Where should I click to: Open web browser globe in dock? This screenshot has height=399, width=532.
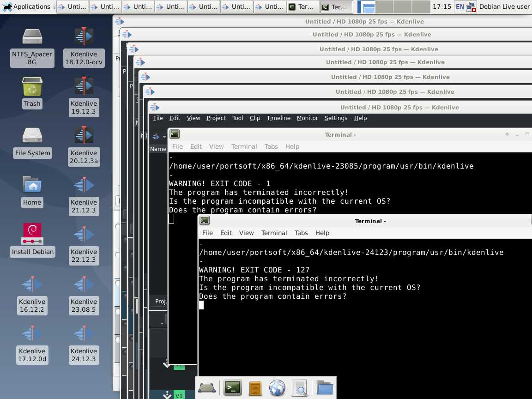(277, 388)
